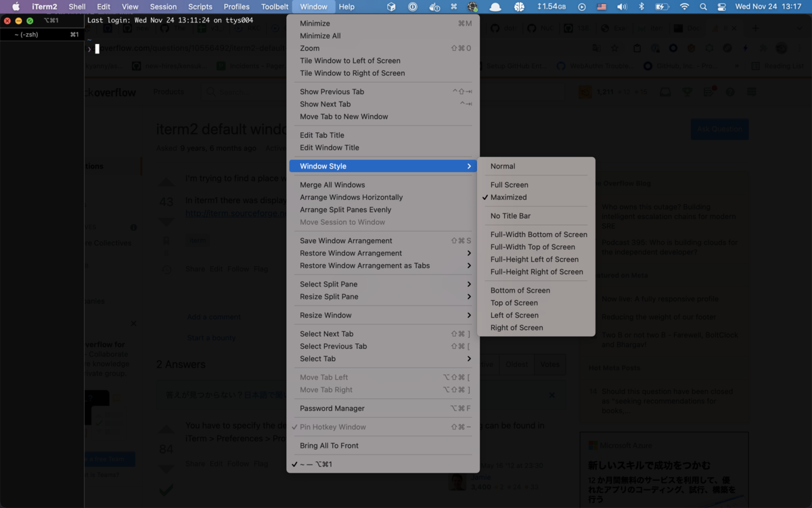The height and width of the screenshot is (508, 812).
Task: Choose Zoom in Window menu
Action: click(383, 48)
